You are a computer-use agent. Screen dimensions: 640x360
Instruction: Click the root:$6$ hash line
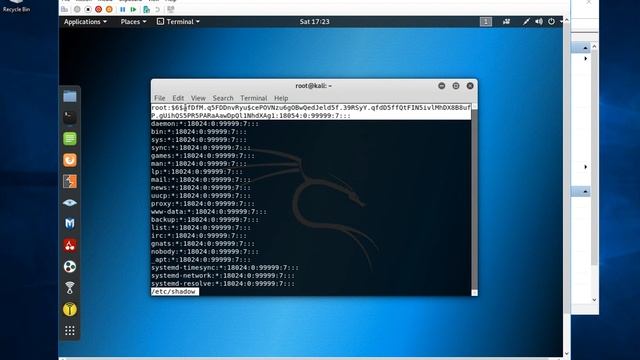(x=311, y=111)
